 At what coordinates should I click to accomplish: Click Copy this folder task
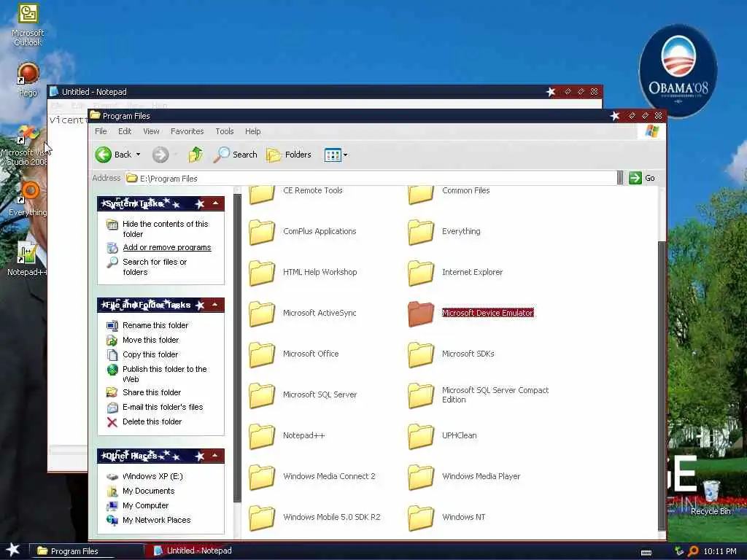[150, 355]
